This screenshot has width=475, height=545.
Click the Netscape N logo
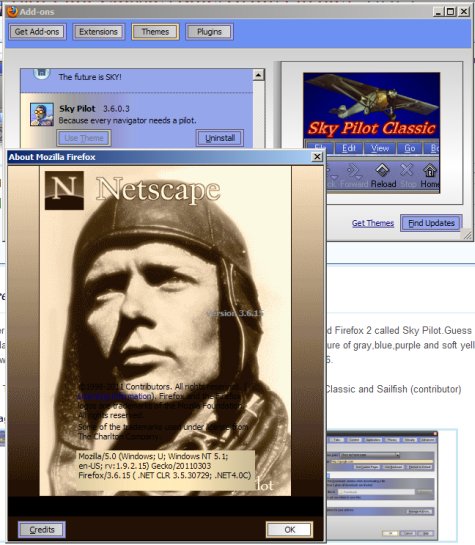pos(64,190)
